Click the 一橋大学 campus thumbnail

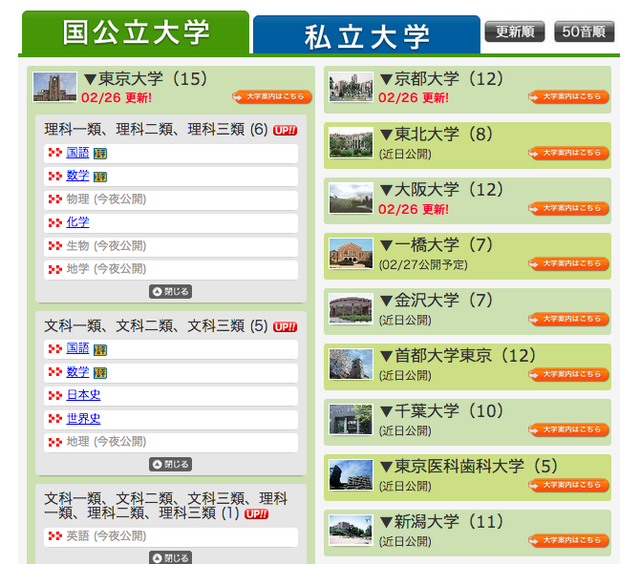(x=351, y=253)
